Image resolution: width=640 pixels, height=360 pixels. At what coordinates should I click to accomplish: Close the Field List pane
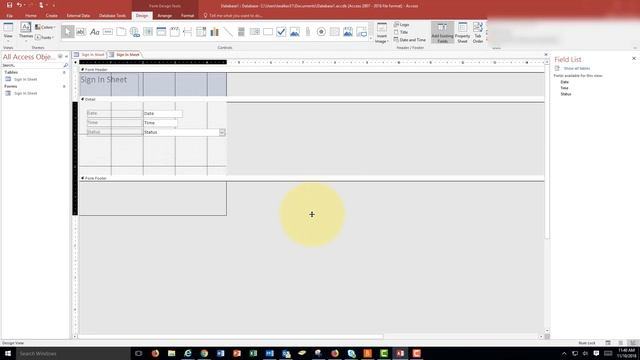pyautogui.click(x=634, y=59)
